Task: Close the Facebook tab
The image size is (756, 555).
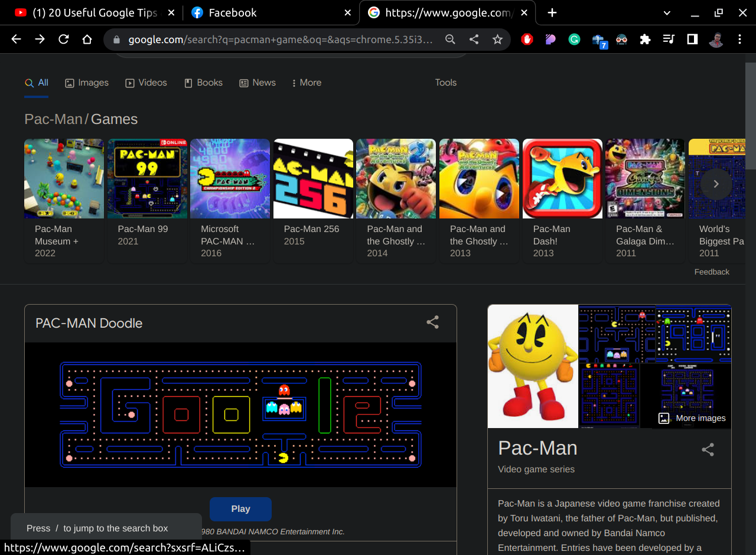Action: coord(348,12)
